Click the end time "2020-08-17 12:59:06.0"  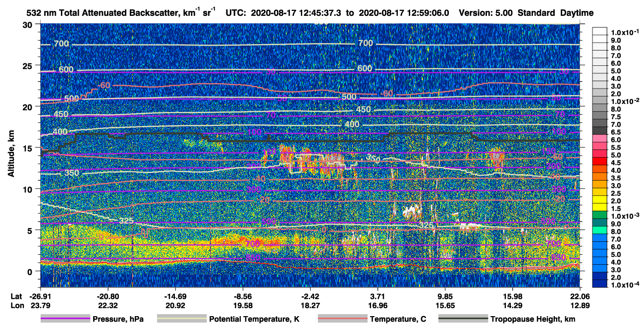(403, 13)
